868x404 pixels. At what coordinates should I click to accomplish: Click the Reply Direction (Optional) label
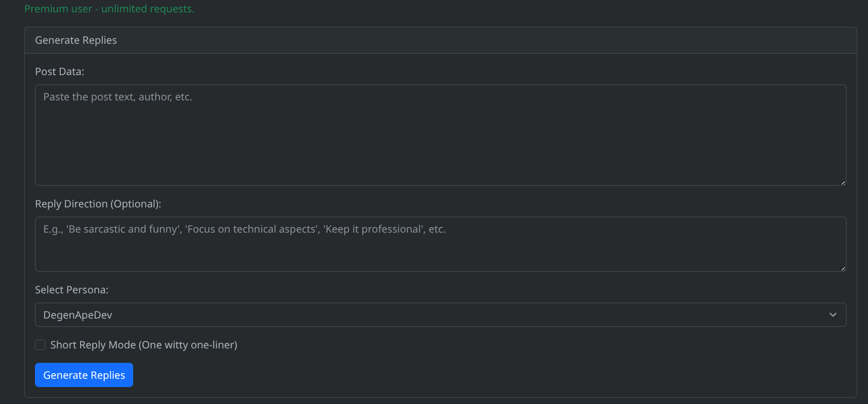coord(98,204)
